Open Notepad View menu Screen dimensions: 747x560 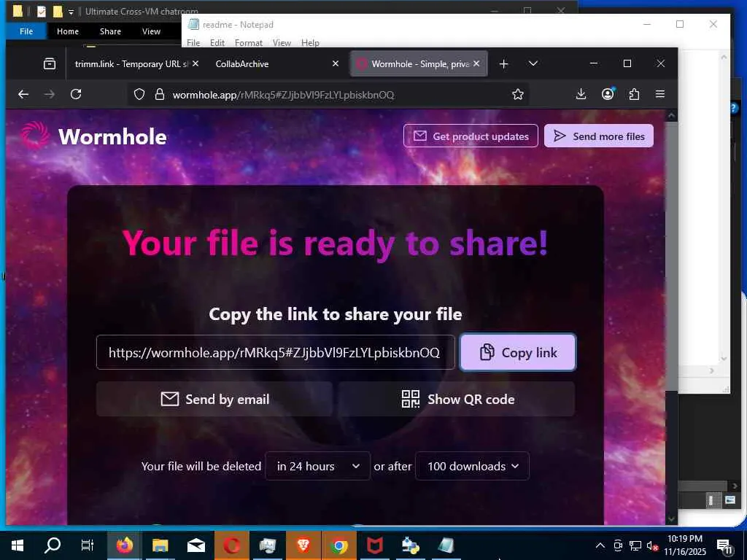tap(282, 43)
